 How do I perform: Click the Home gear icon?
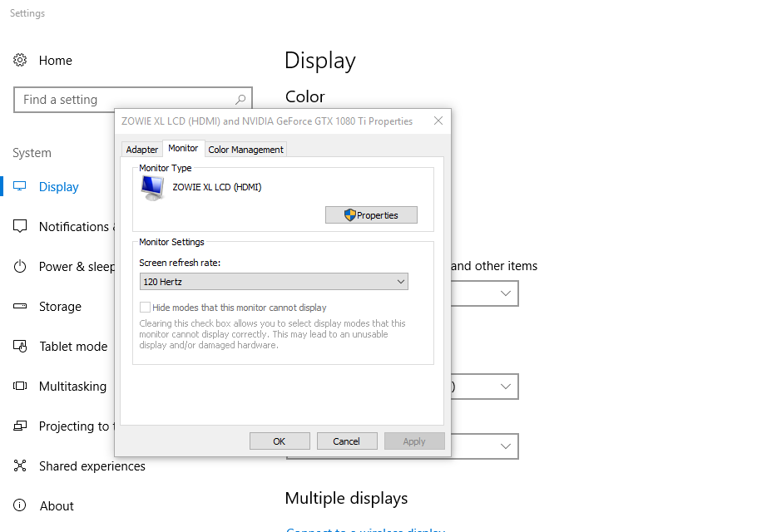tap(20, 60)
